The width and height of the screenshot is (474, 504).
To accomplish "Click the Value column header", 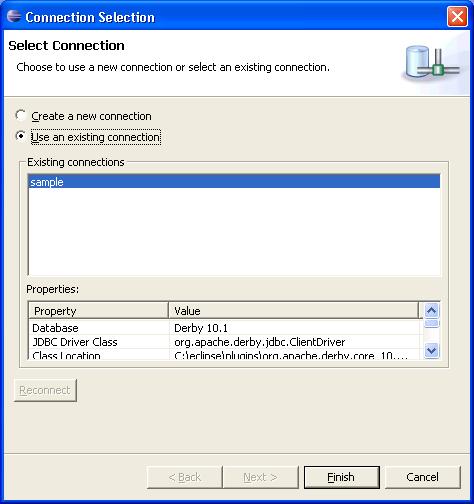I will pos(293,311).
